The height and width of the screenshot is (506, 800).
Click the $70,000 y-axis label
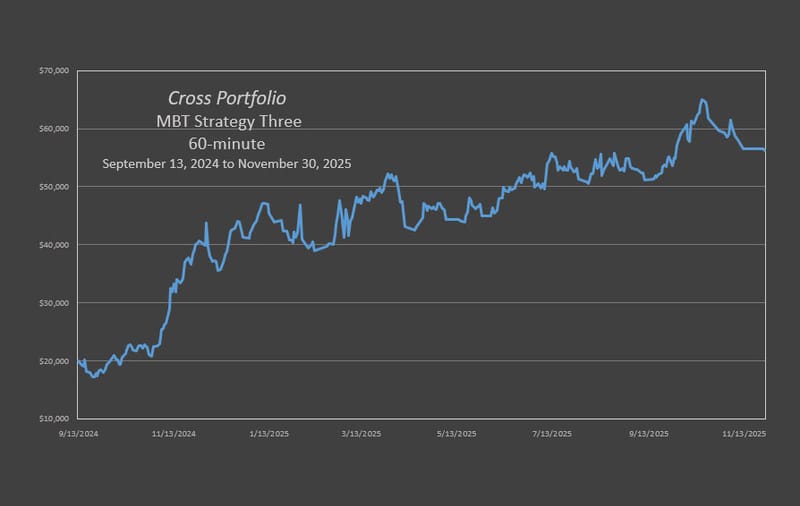[x=53, y=71]
